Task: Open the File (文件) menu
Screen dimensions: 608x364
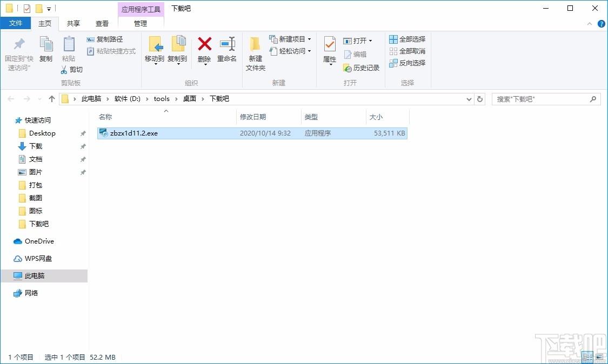Action: (x=16, y=23)
